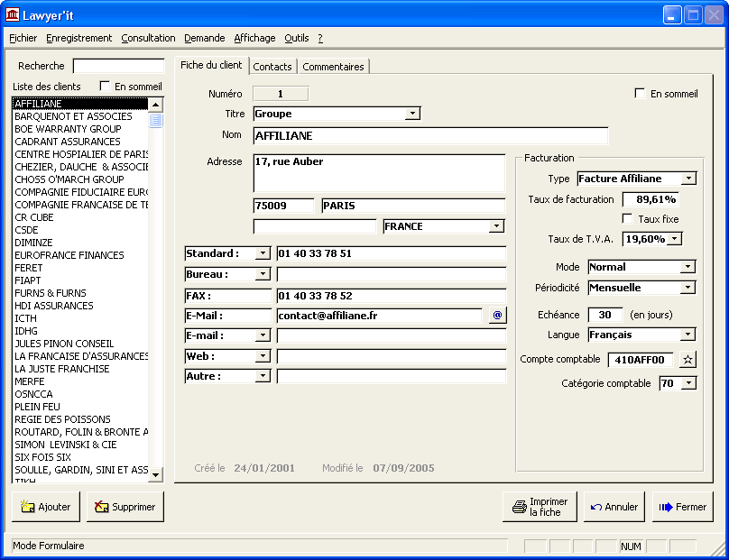The width and height of the screenshot is (729, 560).
Task: Click the client list scrollbar down arrow
Action: tap(155, 474)
